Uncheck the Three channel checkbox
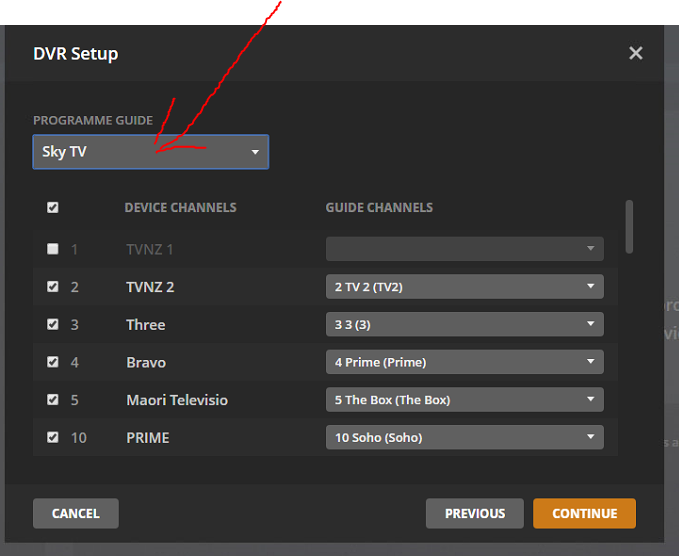This screenshot has width=679, height=556. (53, 325)
